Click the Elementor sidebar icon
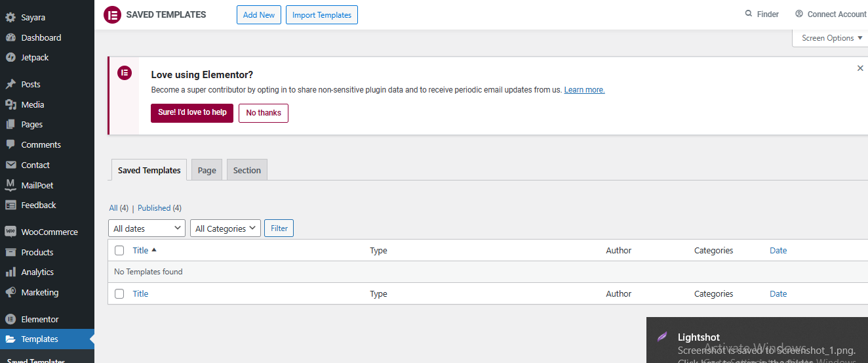868x363 pixels. (10, 319)
